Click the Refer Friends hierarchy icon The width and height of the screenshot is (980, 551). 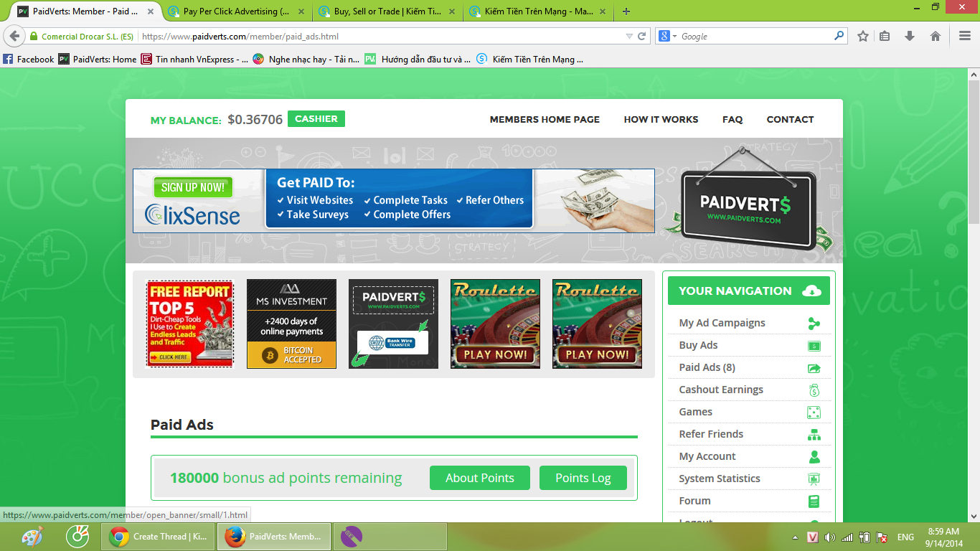[x=814, y=435]
